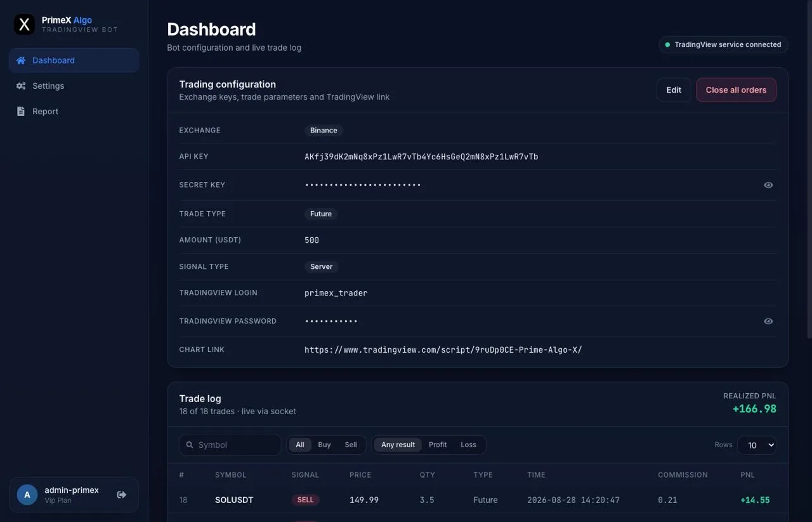Click the Vip Plan label
This screenshot has height=522, width=812.
click(x=58, y=500)
